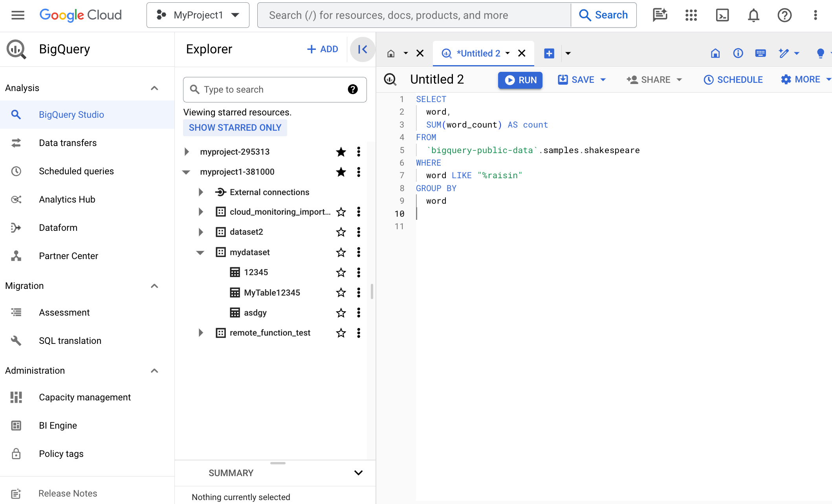
Task: Click the BigQuery Studio home icon
Action: (x=391, y=53)
